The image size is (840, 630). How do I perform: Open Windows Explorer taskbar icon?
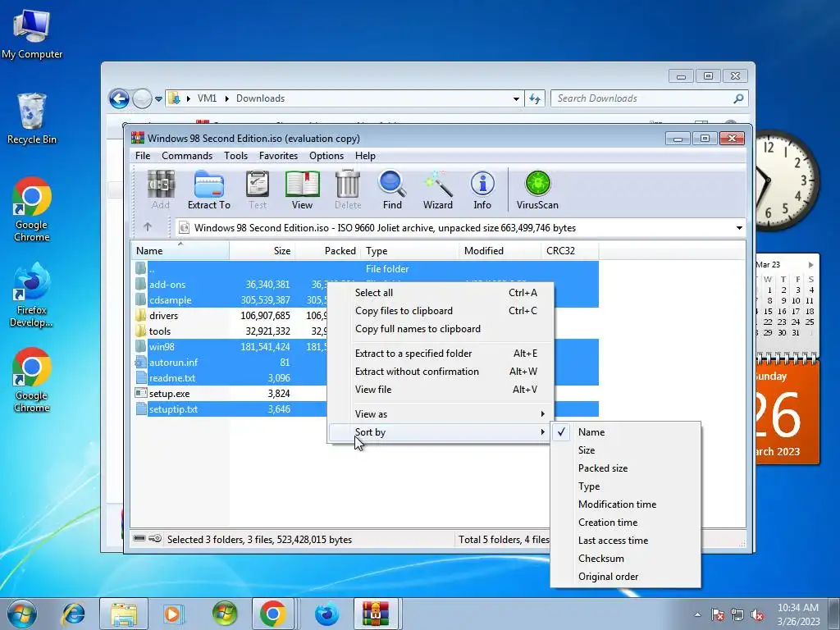pos(124,614)
